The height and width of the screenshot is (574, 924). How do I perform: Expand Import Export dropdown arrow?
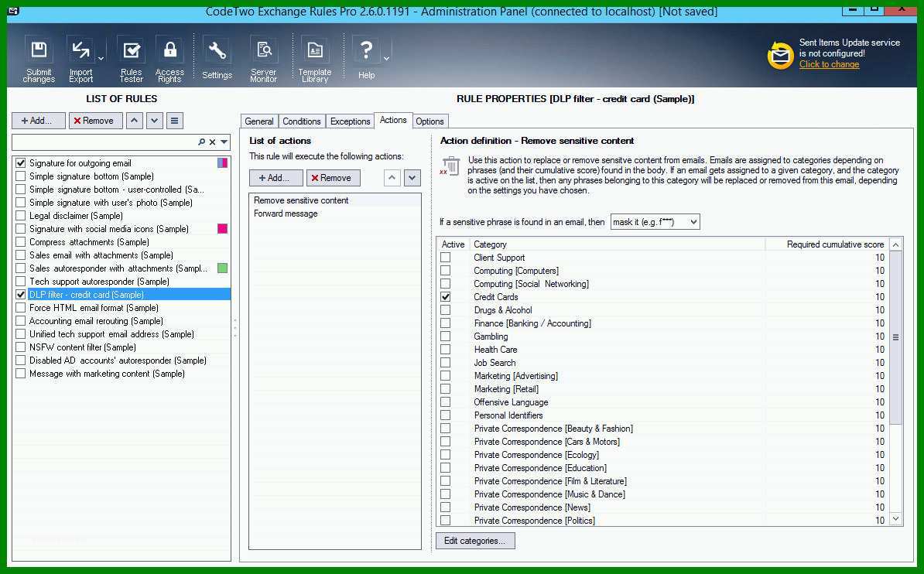tap(101, 58)
